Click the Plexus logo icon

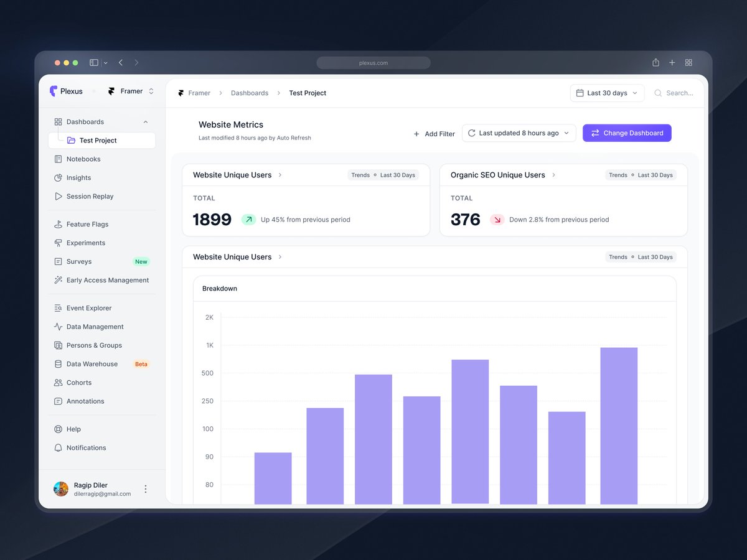54,91
